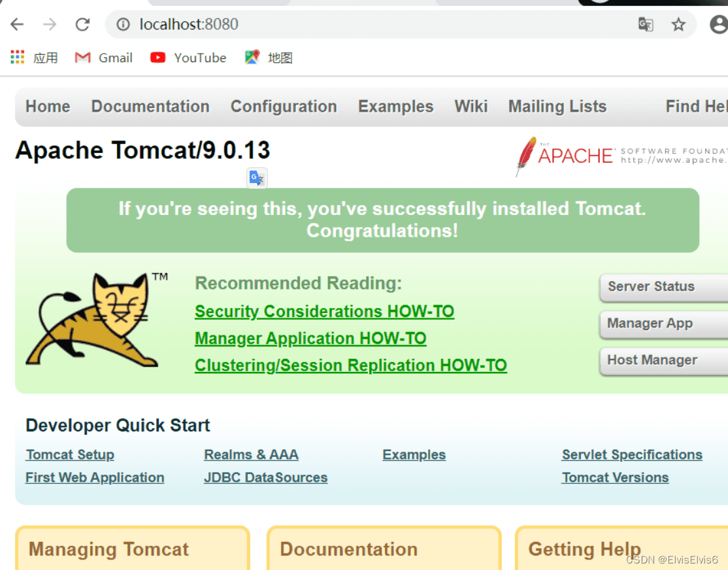Viewport: 728px width, 570px height.
Task: Go to Home in Tomcat nav bar
Action: pyautogui.click(x=48, y=107)
